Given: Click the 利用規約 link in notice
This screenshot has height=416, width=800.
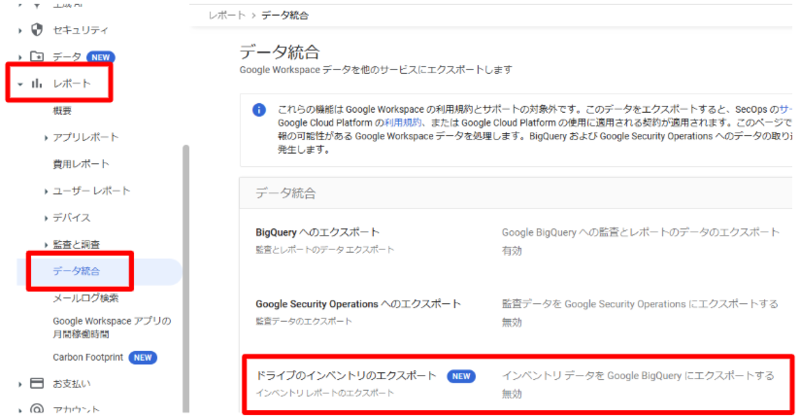Looking at the screenshot, I should pos(403,123).
